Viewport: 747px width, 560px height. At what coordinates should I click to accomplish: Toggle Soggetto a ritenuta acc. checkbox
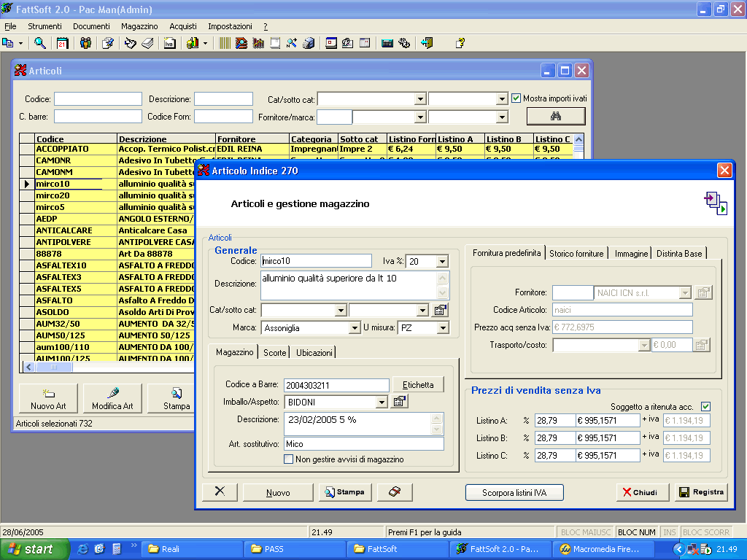coord(705,406)
